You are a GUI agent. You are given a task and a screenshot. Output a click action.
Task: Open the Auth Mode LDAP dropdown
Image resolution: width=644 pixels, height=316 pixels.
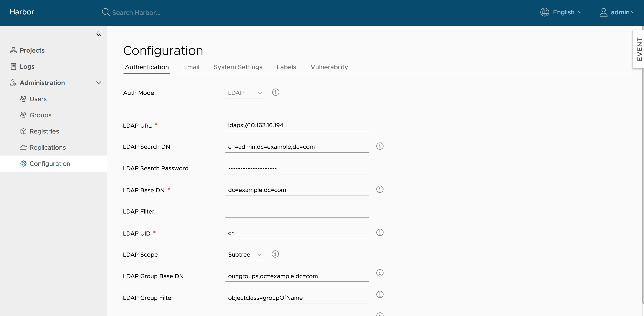click(245, 93)
